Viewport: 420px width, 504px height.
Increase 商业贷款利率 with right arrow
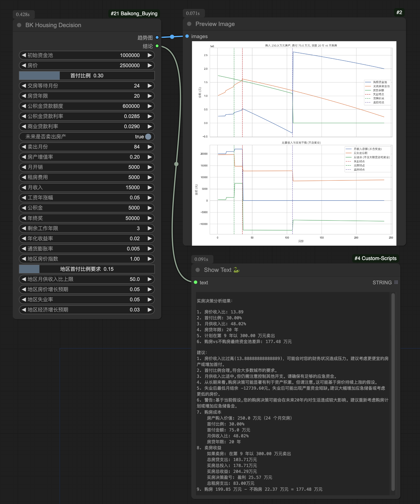[150, 126]
